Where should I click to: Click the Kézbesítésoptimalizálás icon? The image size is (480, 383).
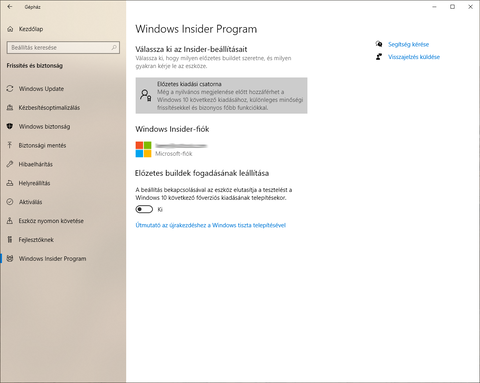pyautogui.click(x=10, y=108)
